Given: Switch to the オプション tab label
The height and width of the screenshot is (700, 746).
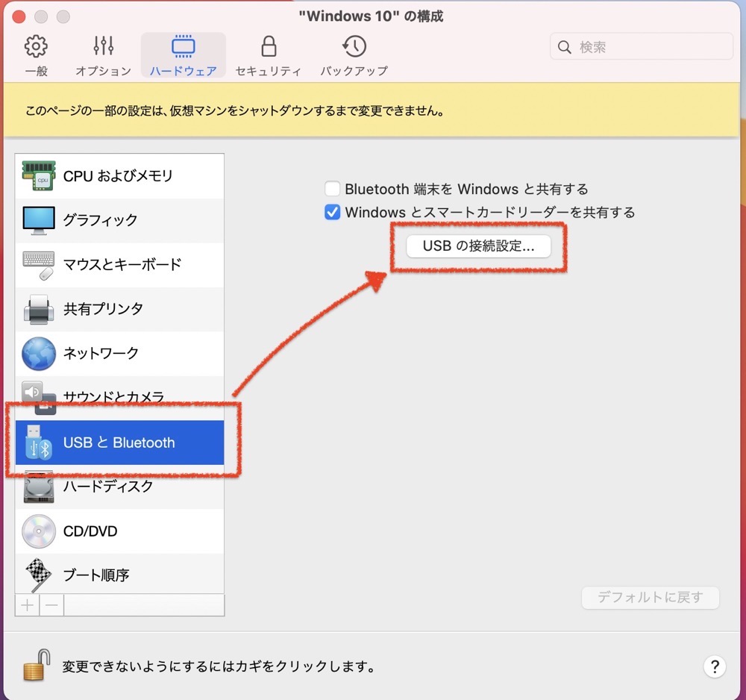Looking at the screenshot, I should click(x=103, y=71).
